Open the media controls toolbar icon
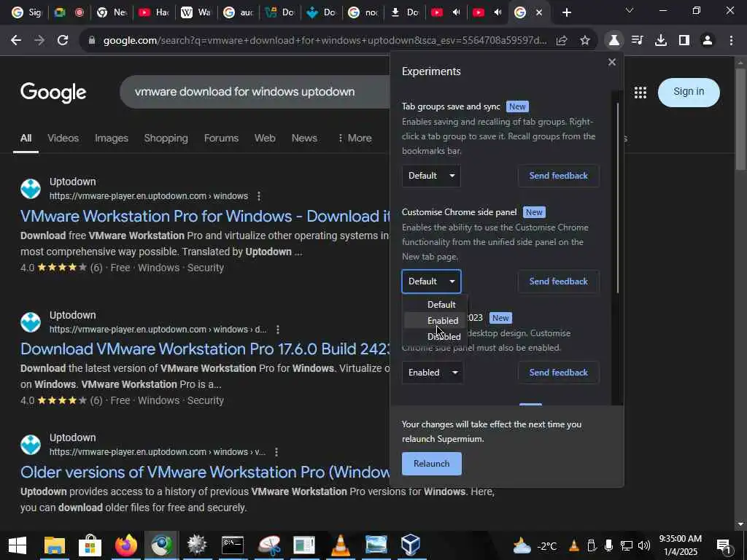747x560 pixels. point(638,41)
